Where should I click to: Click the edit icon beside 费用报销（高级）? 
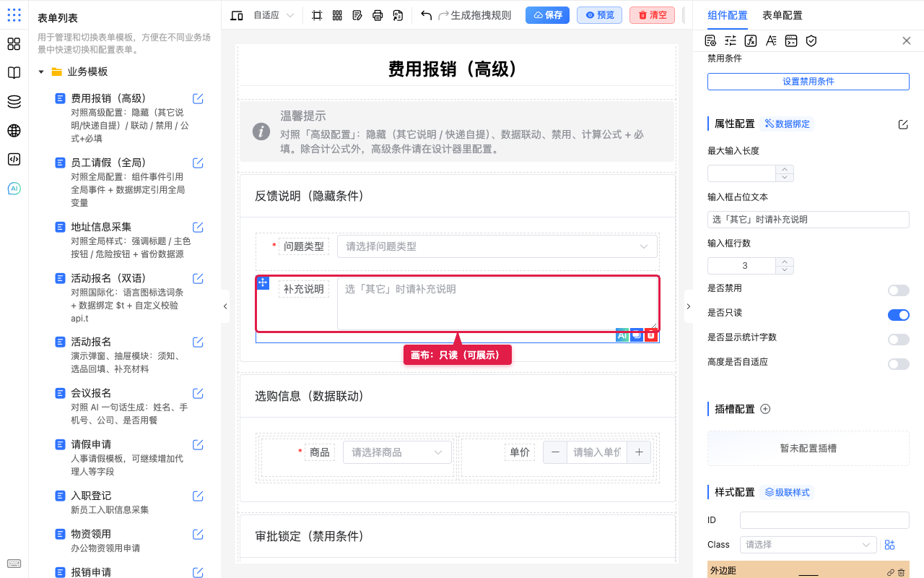coord(198,99)
